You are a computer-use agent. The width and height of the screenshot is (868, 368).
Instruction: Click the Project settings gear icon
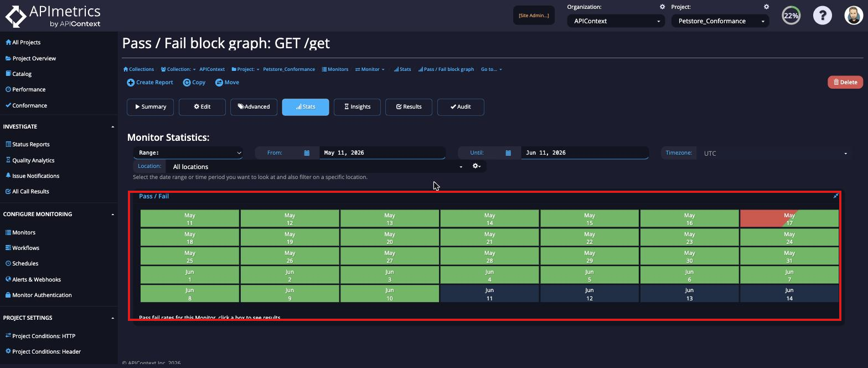pyautogui.click(x=766, y=7)
